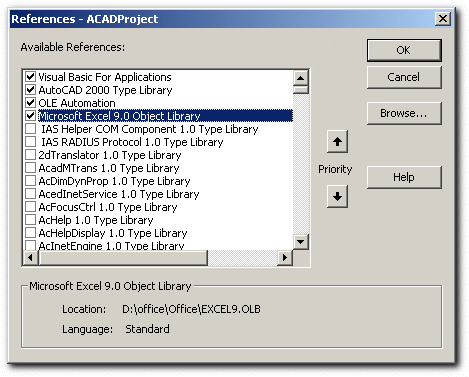The width and height of the screenshot is (469, 377).
Task: Click the Priority down arrow button
Action: tap(337, 197)
